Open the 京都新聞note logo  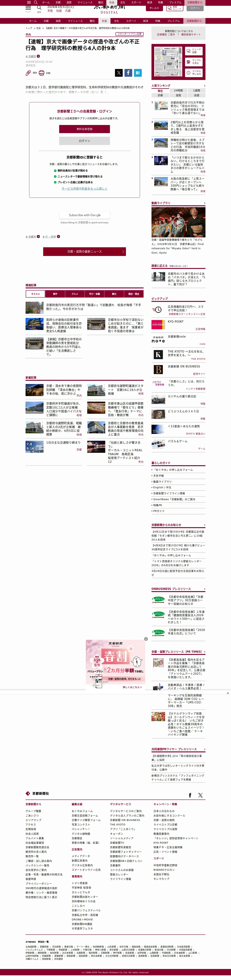(x=158, y=339)
